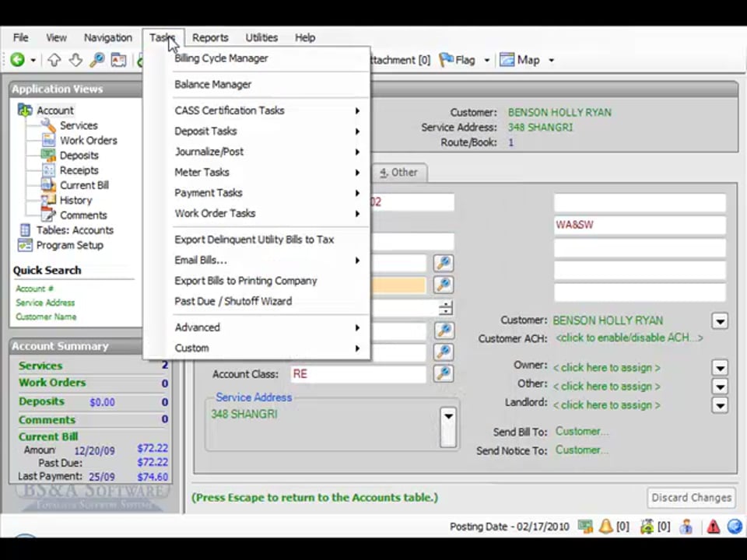
Task: Expand CASS Certification Tasks submenu
Action: coord(258,110)
